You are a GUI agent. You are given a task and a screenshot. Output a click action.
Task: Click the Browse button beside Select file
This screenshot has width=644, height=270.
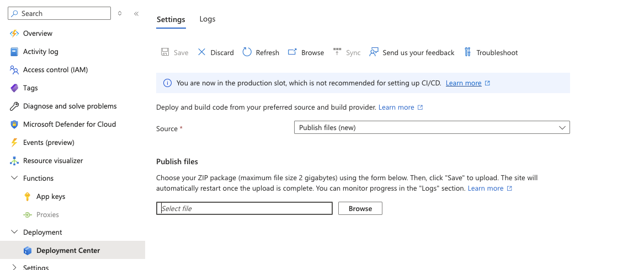[360, 208]
